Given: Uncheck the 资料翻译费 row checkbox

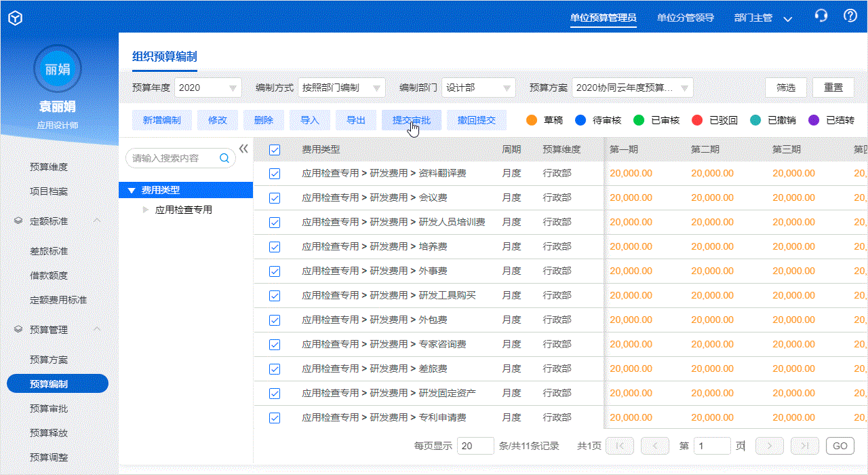Looking at the screenshot, I should click(x=275, y=174).
